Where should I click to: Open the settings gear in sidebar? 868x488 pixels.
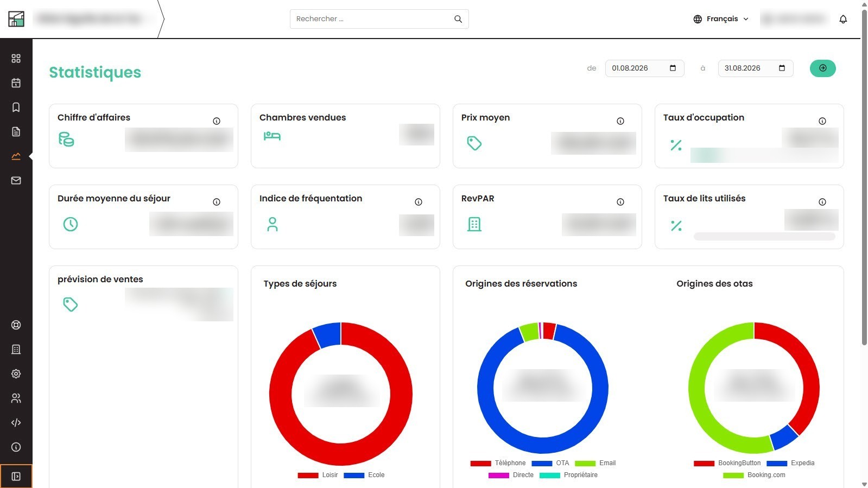click(16, 374)
